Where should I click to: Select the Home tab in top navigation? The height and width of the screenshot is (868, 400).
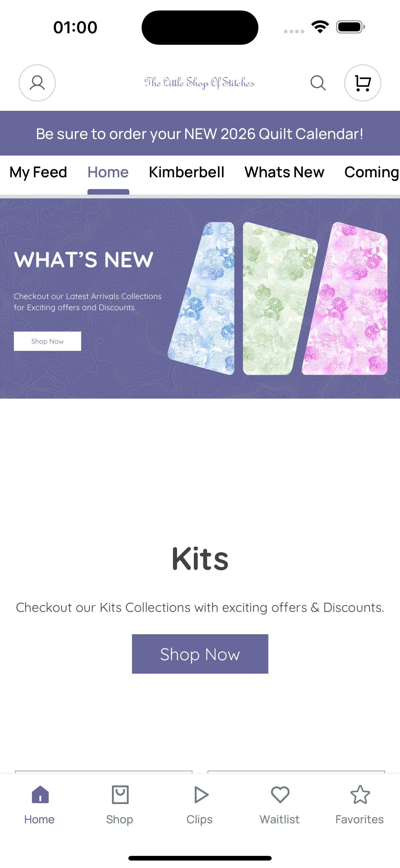pos(108,172)
